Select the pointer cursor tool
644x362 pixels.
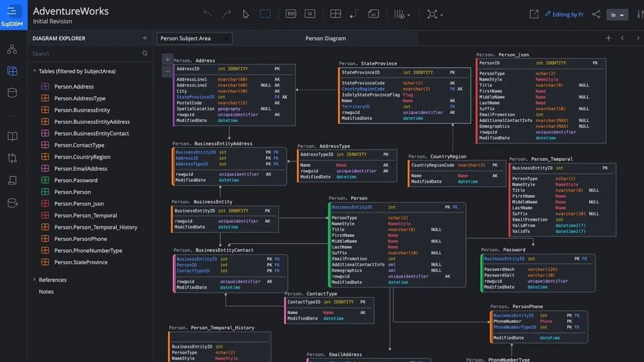246,14
